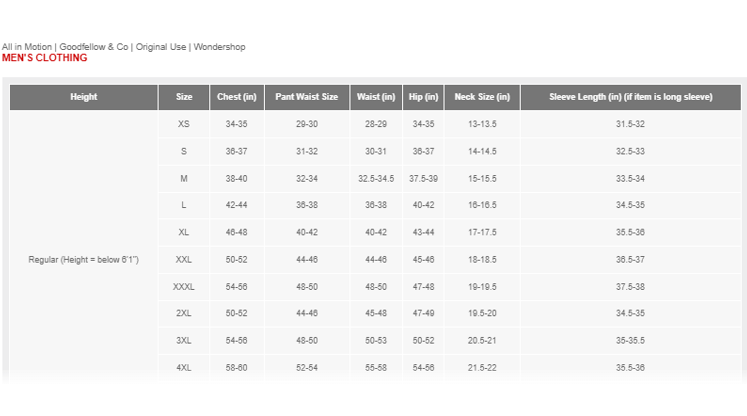Screen dimensions: 747x416
Task: Click the 21.5-22 neck size cell
Action: [x=482, y=368]
